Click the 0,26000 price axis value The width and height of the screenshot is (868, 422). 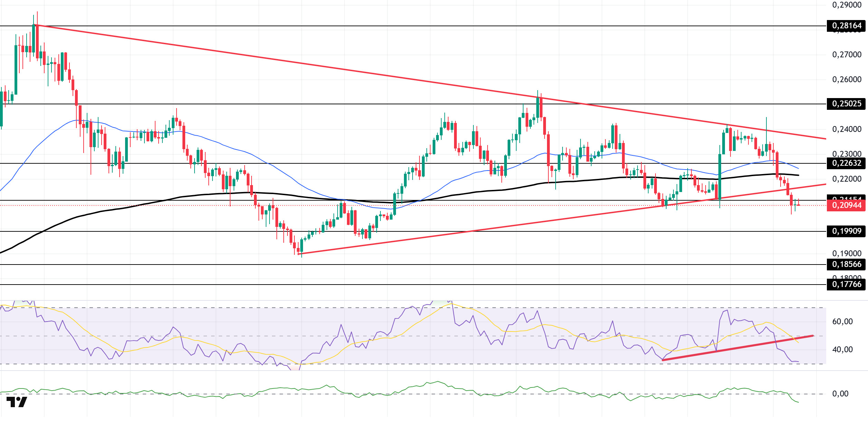pyautogui.click(x=847, y=79)
